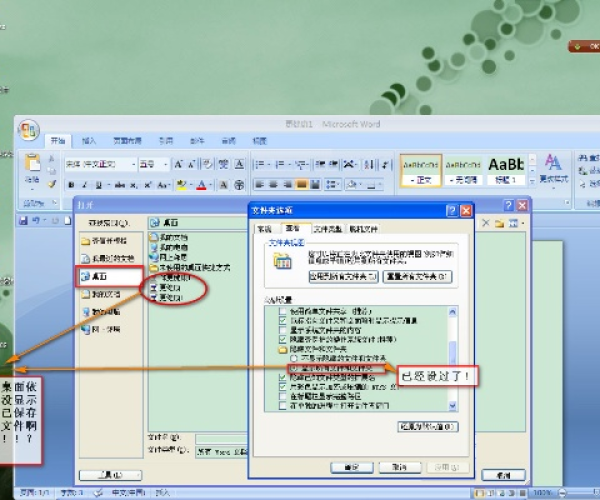600x500 pixels.
Task: Click the 还原为默认值 button
Action: click(428, 427)
